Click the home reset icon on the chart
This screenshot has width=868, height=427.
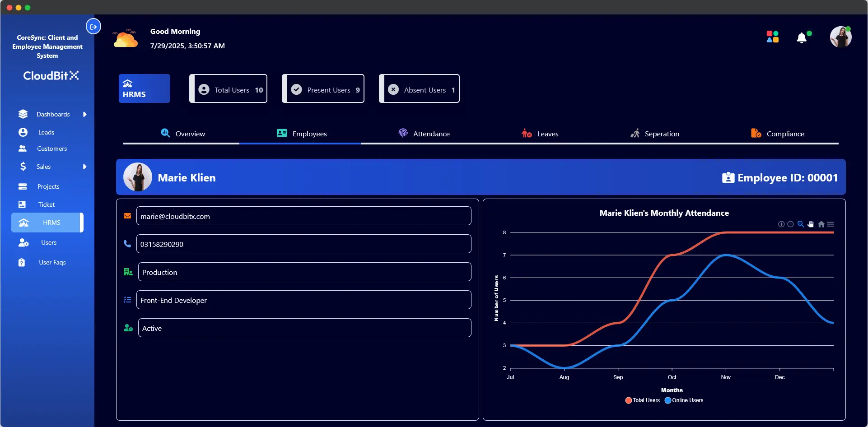821,224
